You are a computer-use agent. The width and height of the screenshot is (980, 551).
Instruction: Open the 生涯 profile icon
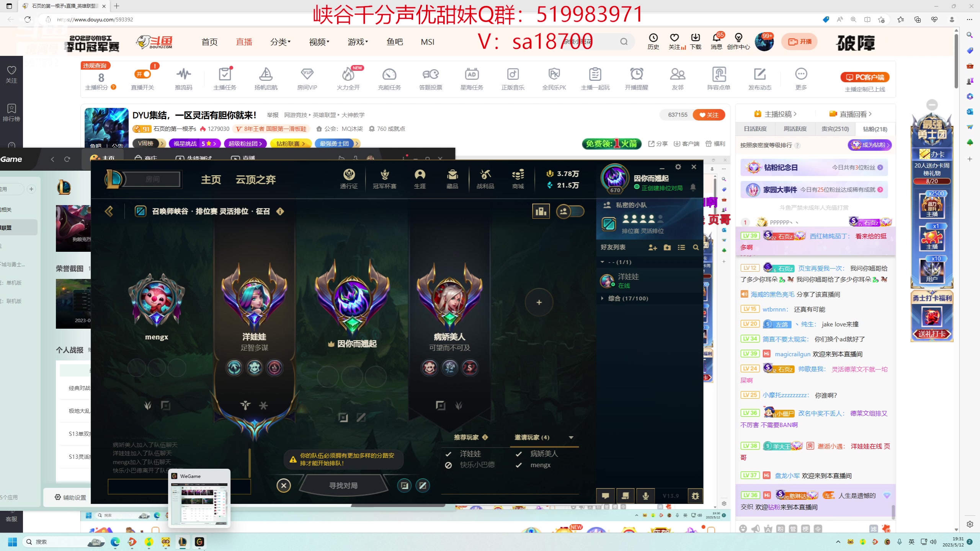point(420,179)
